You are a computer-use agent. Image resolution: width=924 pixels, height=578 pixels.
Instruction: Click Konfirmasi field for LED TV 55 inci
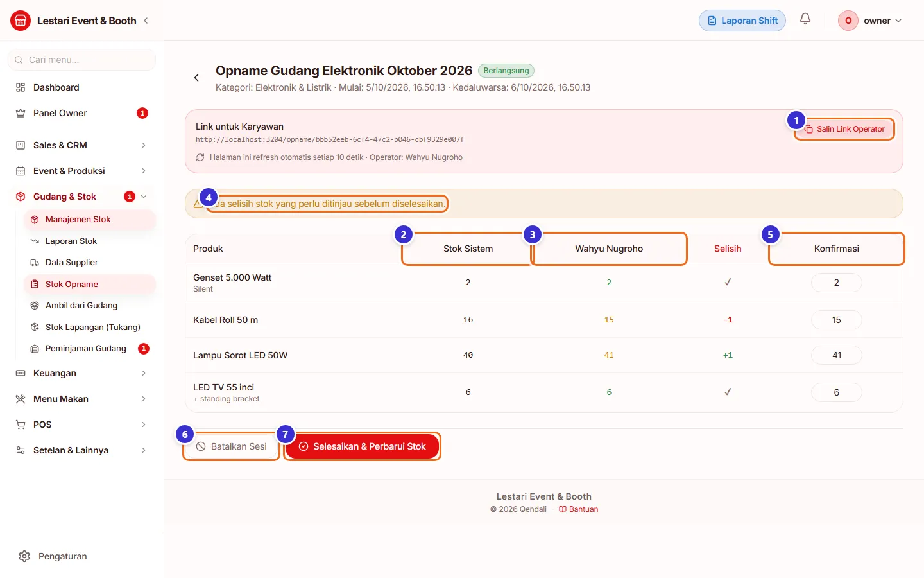pyautogui.click(x=837, y=392)
